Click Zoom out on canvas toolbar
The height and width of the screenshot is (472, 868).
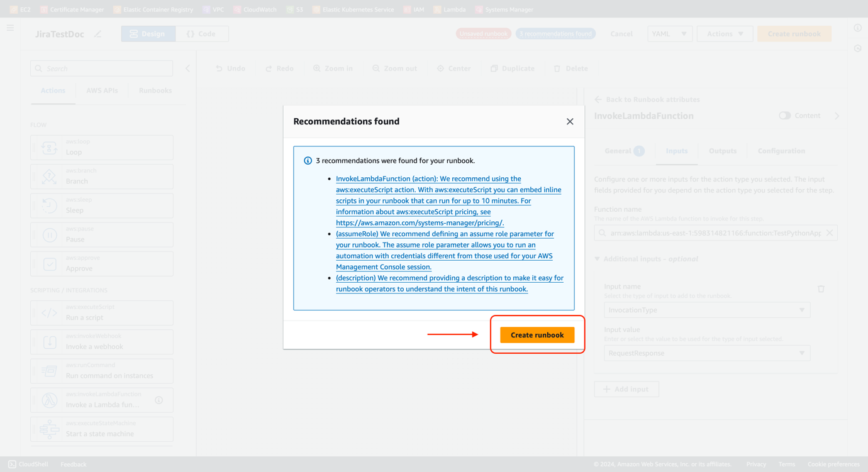pyautogui.click(x=394, y=69)
